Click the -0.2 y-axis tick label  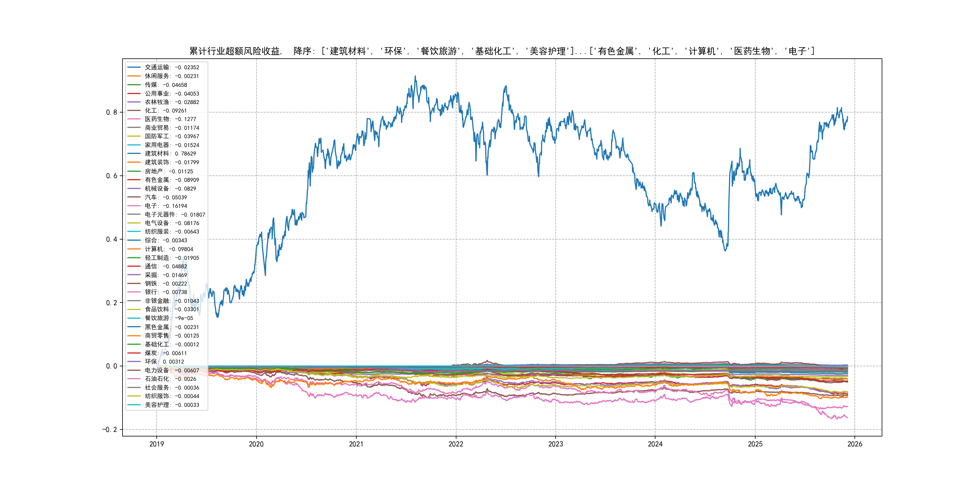[x=109, y=430]
